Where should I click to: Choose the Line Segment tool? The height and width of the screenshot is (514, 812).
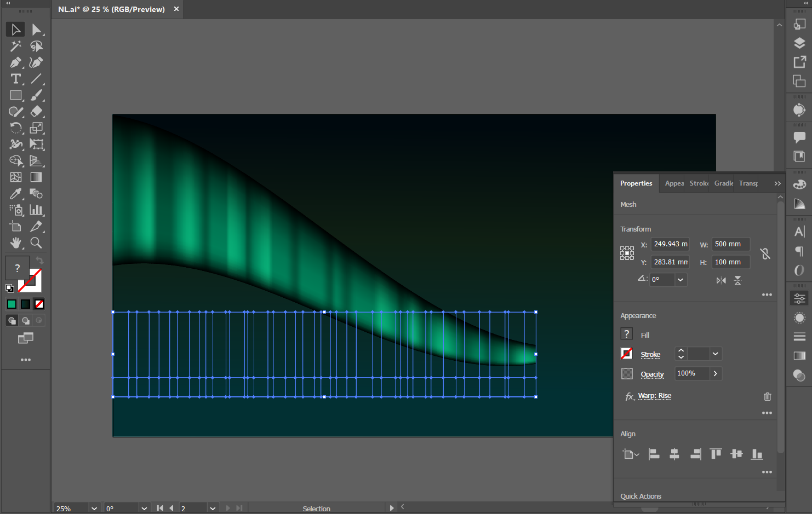(x=36, y=79)
